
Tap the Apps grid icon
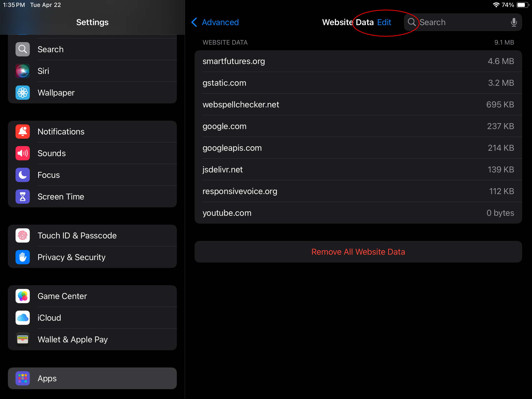click(x=23, y=378)
